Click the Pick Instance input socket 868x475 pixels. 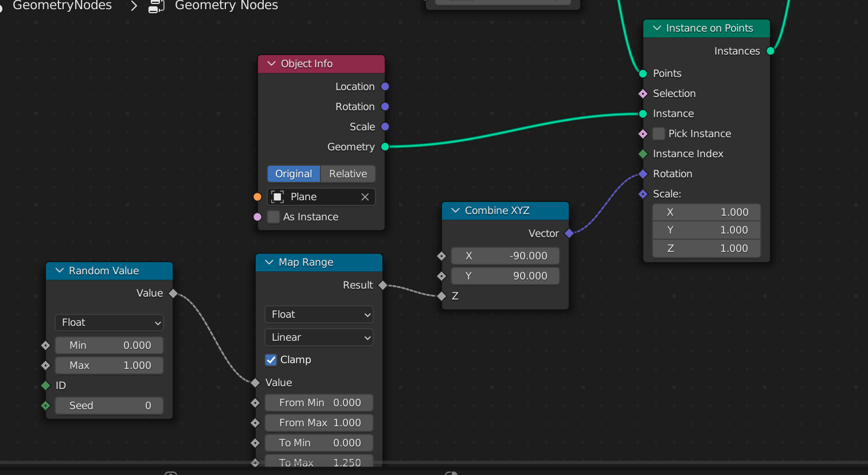643,134
